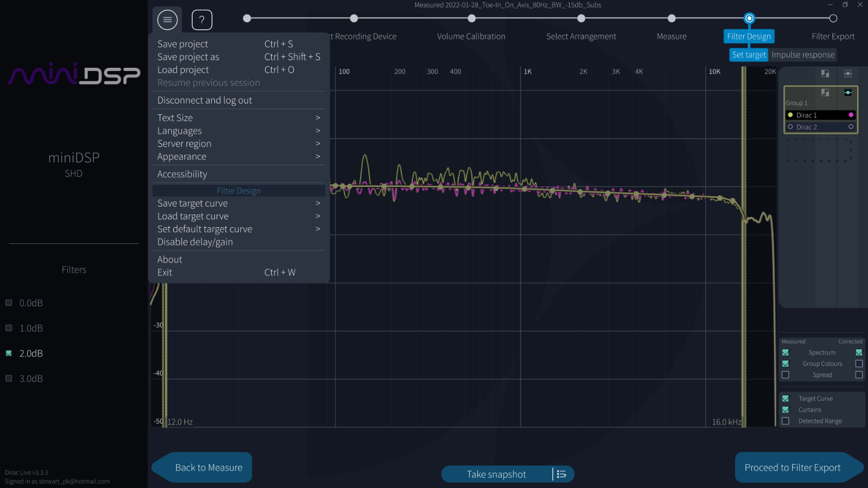Expand the Save target curve submenu
The image size is (868, 488).
point(239,203)
